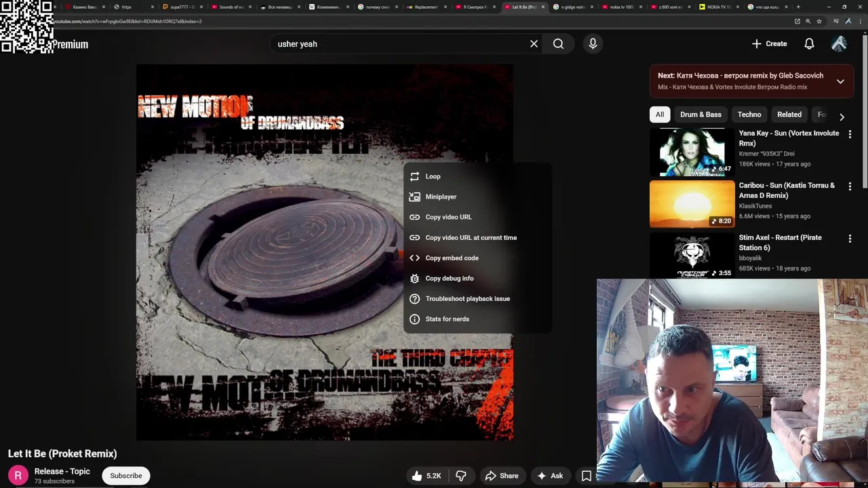Select Copy video URL menu entry
The height and width of the screenshot is (488, 868).
(x=477, y=217)
